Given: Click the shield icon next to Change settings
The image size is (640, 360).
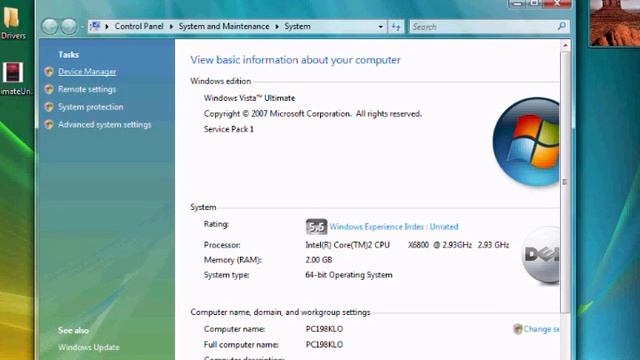Looking at the screenshot, I should pyautogui.click(x=518, y=329).
